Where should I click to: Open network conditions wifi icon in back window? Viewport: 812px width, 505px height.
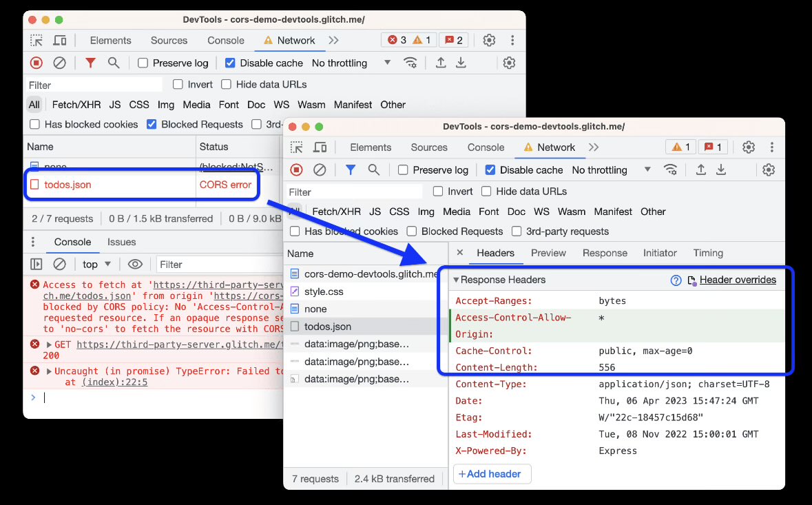(410, 63)
